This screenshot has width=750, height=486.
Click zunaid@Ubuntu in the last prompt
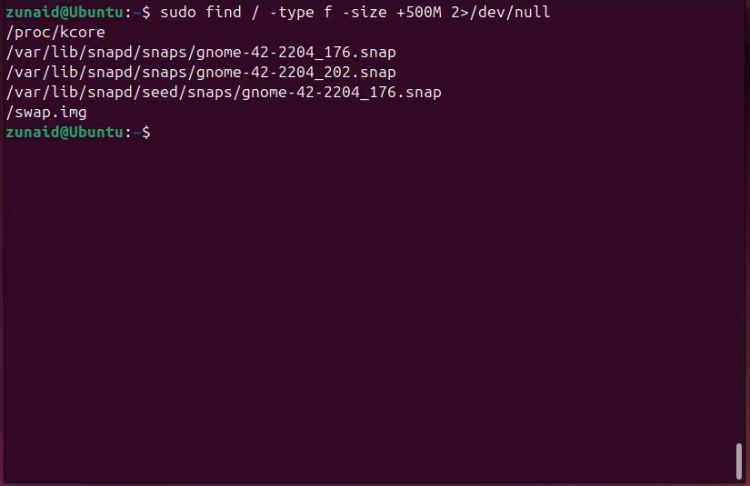click(65, 132)
